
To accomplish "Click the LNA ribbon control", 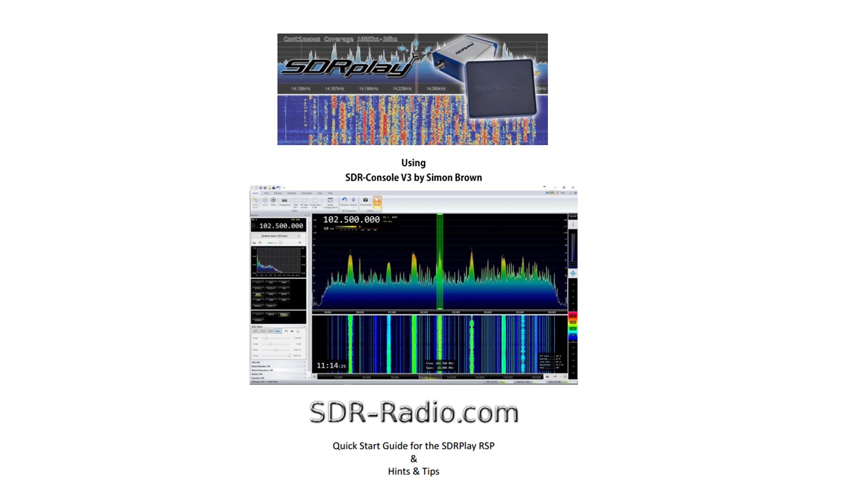I will [x=296, y=203].
